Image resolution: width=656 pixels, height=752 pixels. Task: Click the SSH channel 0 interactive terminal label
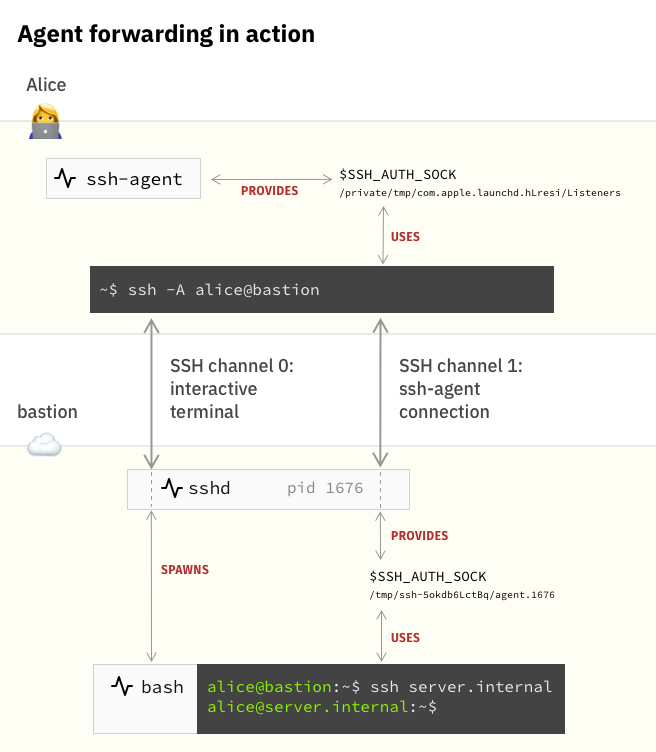pyautogui.click(x=231, y=388)
